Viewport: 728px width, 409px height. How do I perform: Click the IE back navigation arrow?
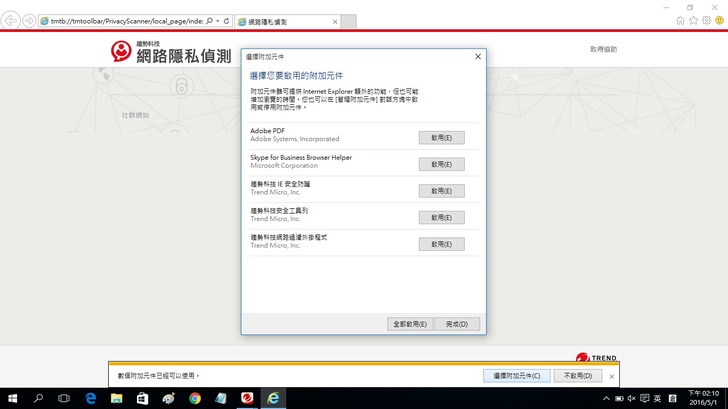11,21
